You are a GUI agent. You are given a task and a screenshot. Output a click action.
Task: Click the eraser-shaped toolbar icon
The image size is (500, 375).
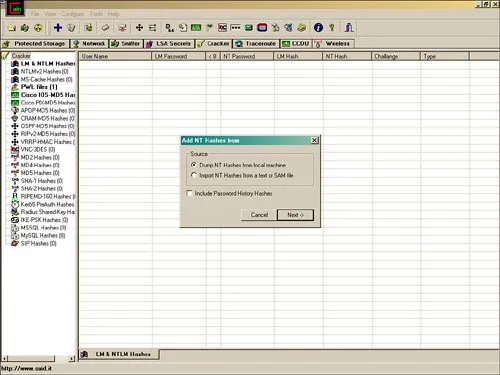pyautogui.click(x=105, y=28)
